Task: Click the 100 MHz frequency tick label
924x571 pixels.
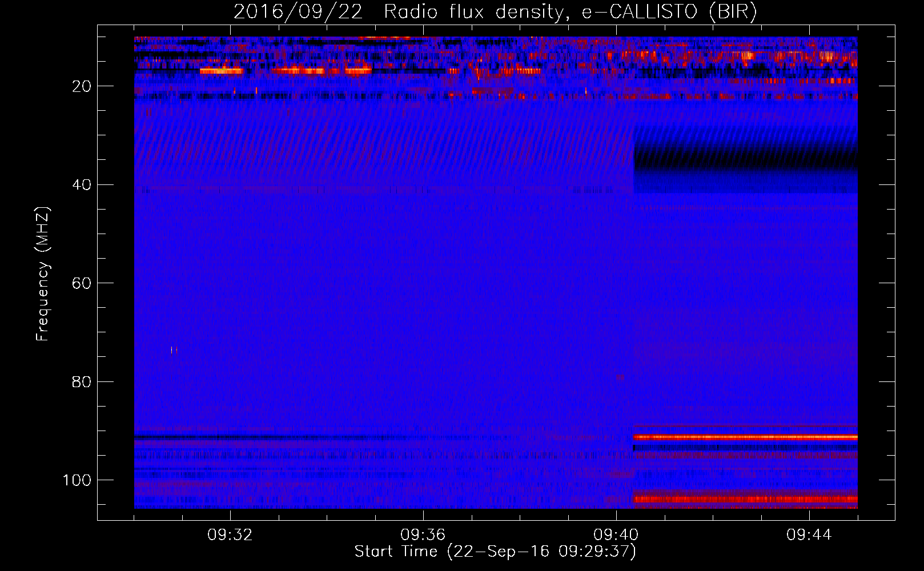Action: [x=77, y=480]
